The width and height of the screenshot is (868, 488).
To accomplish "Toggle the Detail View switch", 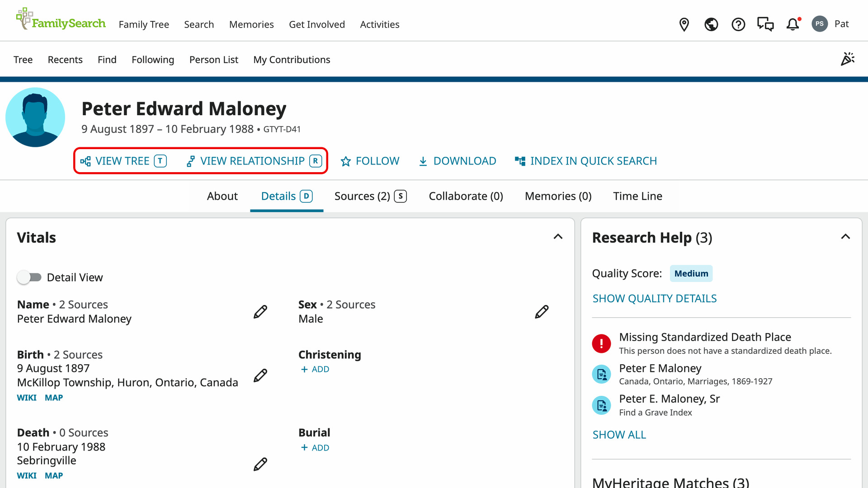I will click(29, 277).
